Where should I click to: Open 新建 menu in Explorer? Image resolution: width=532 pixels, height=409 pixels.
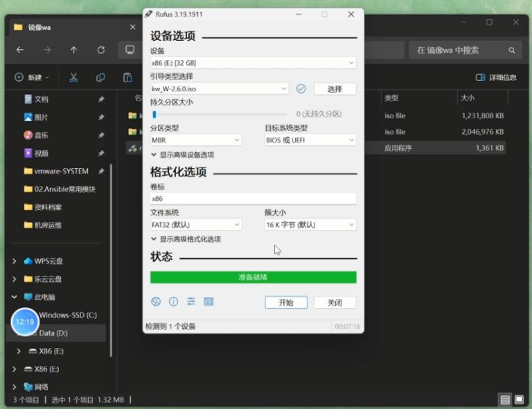click(x=32, y=78)
